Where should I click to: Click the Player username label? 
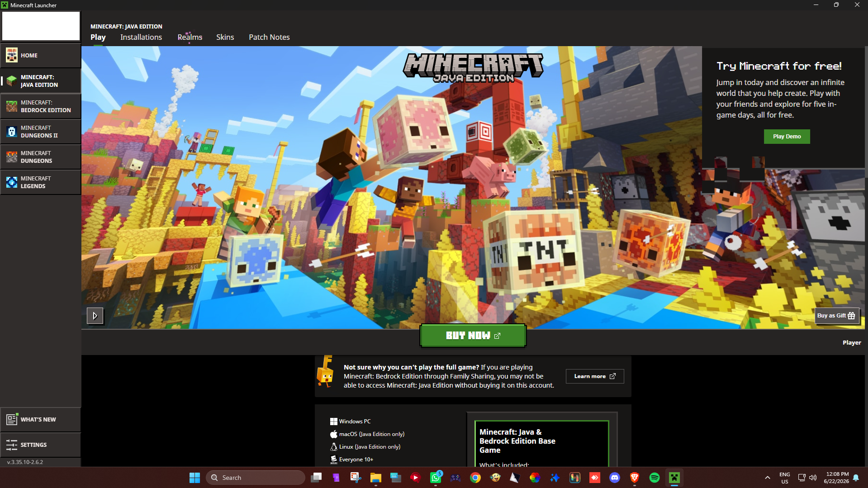pos(852,343)
